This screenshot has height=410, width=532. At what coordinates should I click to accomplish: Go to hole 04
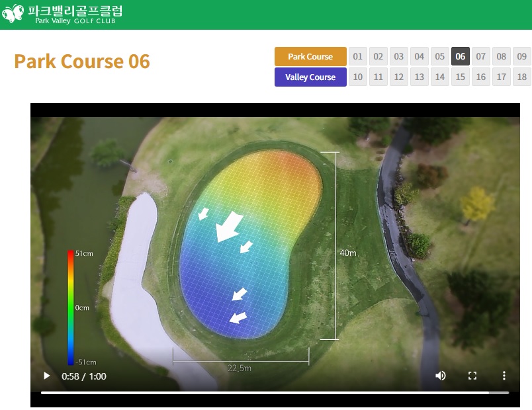pos(420,56)
